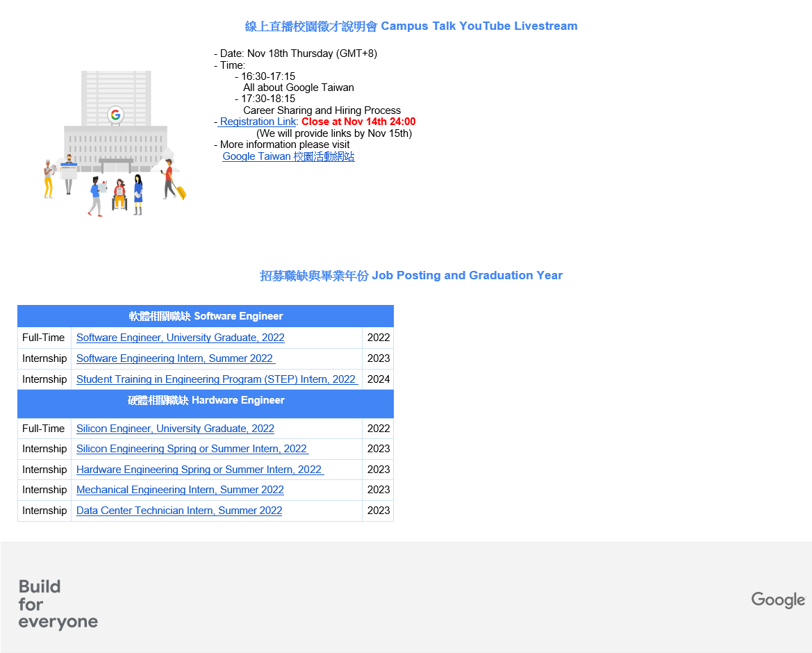The width and height of the screenshot is (812, 653).
Task: Open Silicon Engineering Spring or Summer Intern link
Action: point(192,449)
